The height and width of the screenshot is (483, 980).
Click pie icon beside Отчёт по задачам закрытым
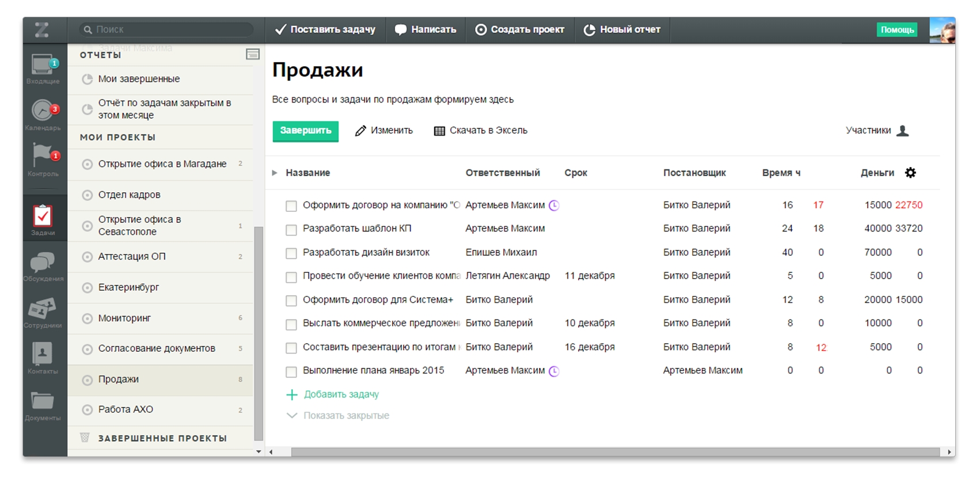tap(88, 109)
